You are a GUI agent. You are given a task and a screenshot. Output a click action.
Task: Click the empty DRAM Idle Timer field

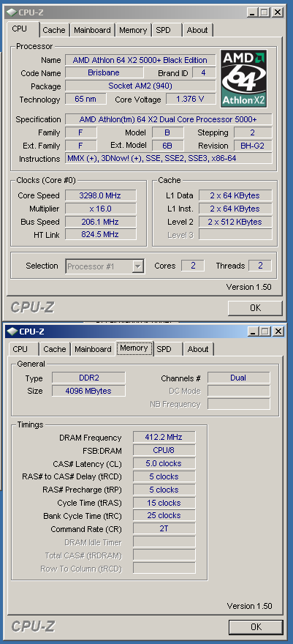164,542
